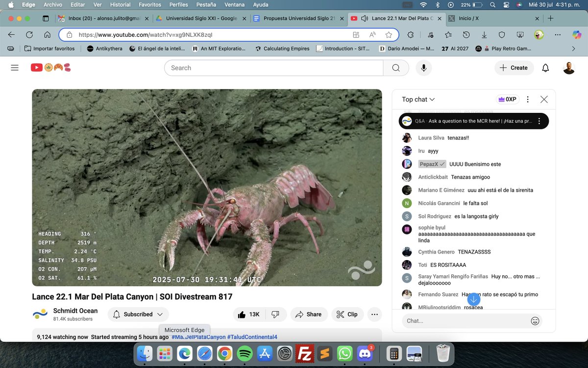Open the #Ma.DelPlataCanyon hashtag link
This screenshot has width=588, height=368.
(198, 337)
